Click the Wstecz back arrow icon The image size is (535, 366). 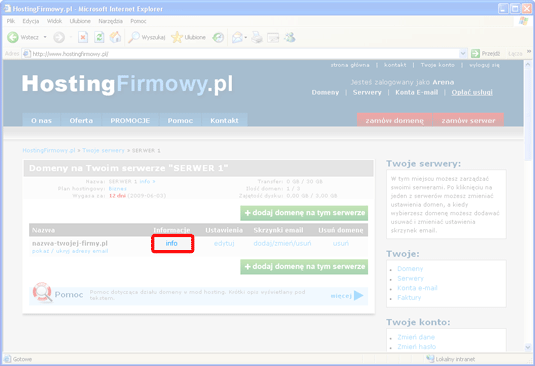pos(13,37)
